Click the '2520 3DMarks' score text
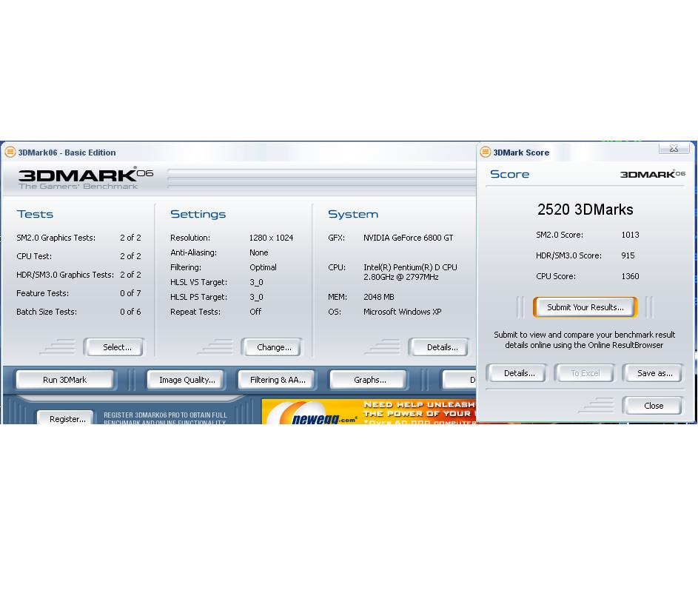The height and width of the screenshot is (616, 698). pos(585,210)
